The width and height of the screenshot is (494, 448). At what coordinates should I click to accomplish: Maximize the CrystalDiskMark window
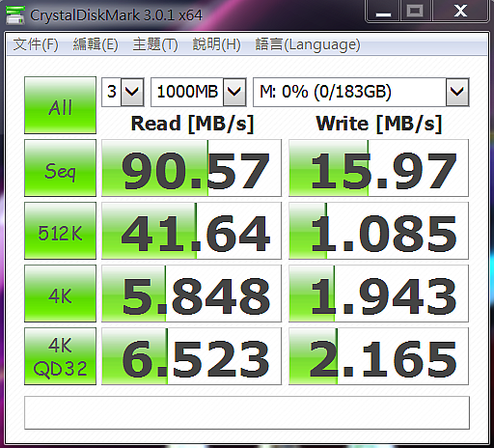(x=415, y=12)
